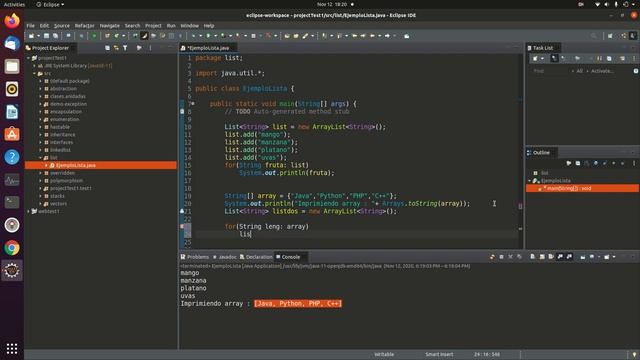
Task: Click Open Perspective icon at toolbar right
Action: 610,36
